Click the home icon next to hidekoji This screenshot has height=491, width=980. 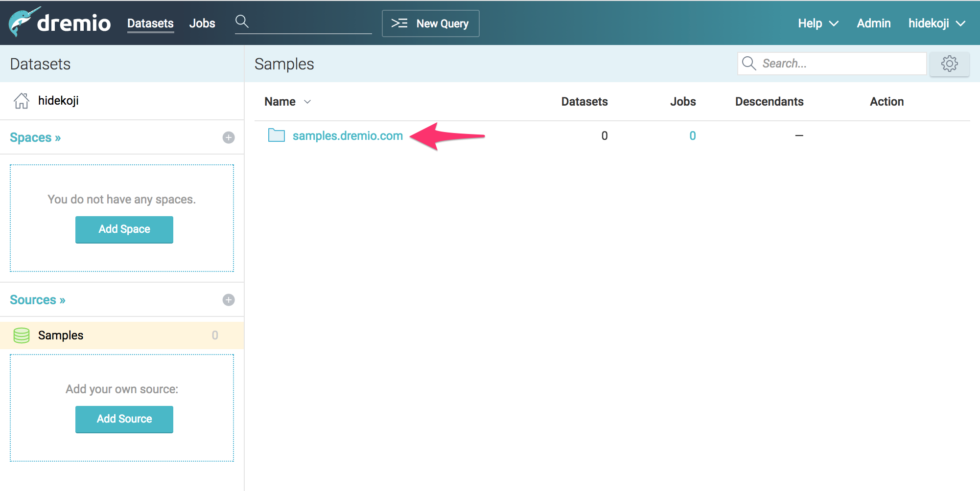click(x=22, y=100)
